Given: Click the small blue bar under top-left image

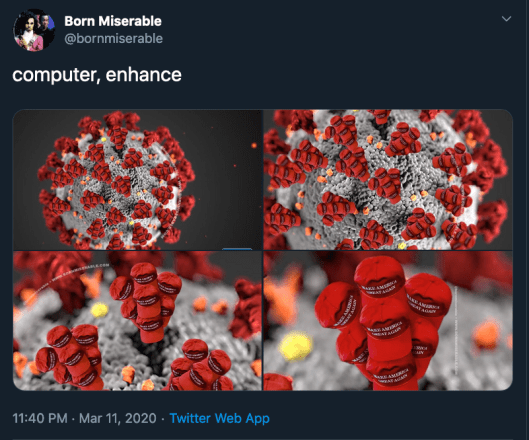Looking at the screenshot, I should pos(237,249).
